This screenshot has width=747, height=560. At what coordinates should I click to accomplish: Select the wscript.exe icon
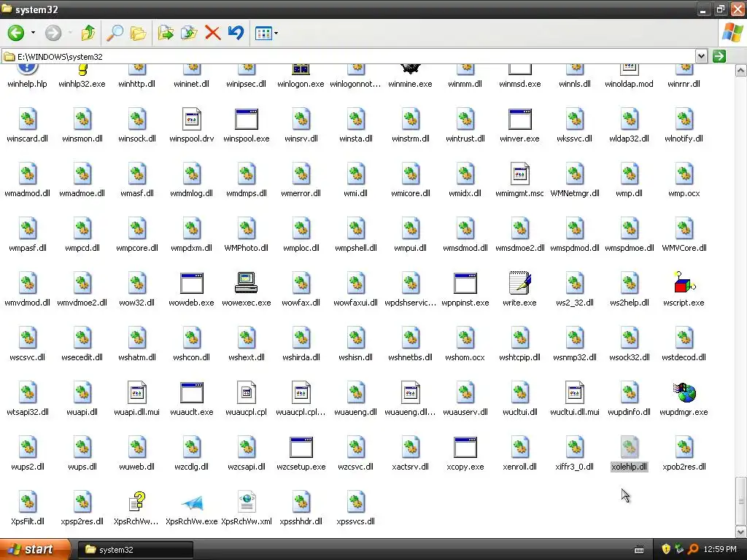[684, 284]
